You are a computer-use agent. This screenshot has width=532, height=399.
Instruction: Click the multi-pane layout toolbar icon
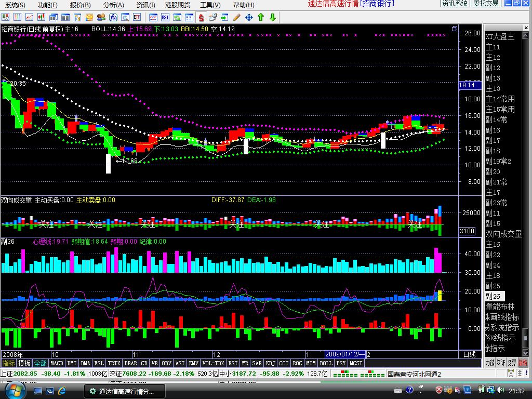[x=189, y=17]
